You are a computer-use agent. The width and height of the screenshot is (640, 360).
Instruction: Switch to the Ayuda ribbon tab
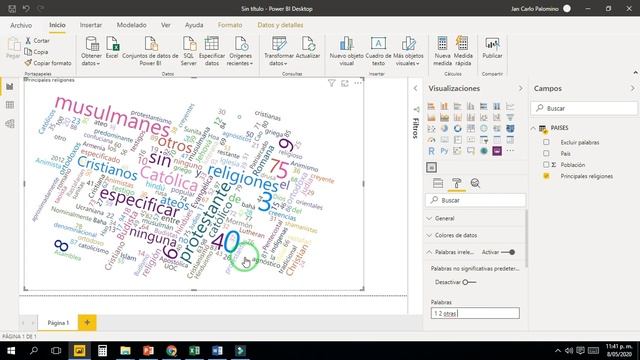click(194, 25)
